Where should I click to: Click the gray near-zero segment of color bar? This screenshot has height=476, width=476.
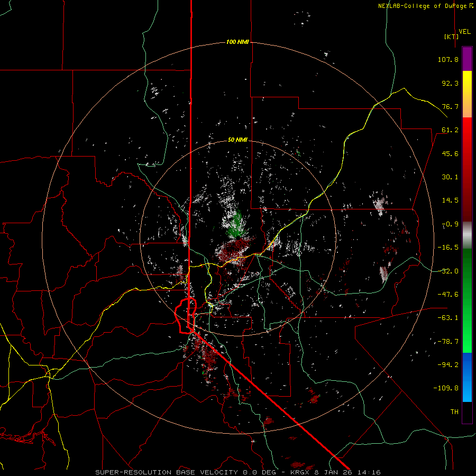click(x=467, y=235)
